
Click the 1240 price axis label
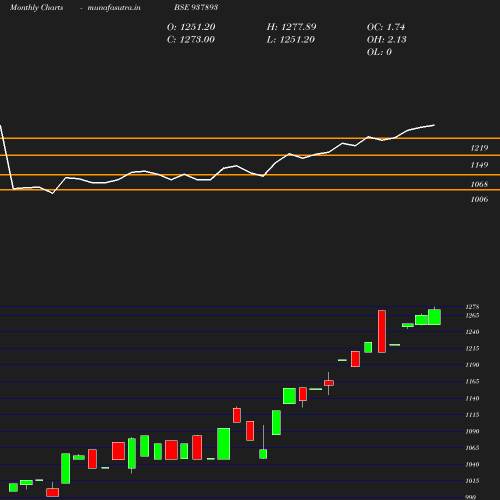point(473,332)
